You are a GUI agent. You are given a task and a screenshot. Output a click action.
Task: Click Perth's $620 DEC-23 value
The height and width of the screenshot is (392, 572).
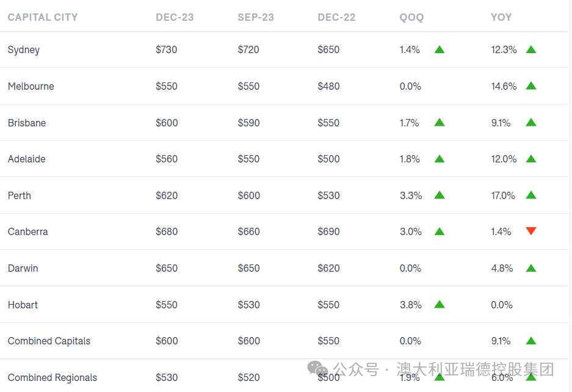(x=167, y=195)
